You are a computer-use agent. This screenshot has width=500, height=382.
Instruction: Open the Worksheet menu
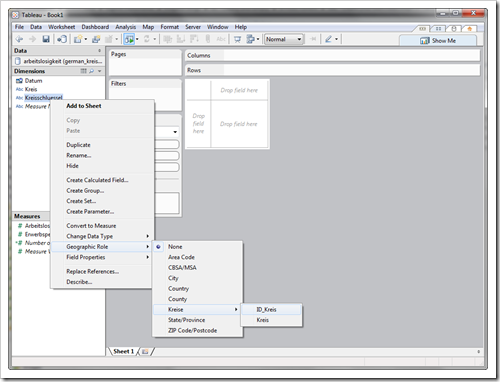click(x=62, y=27)
